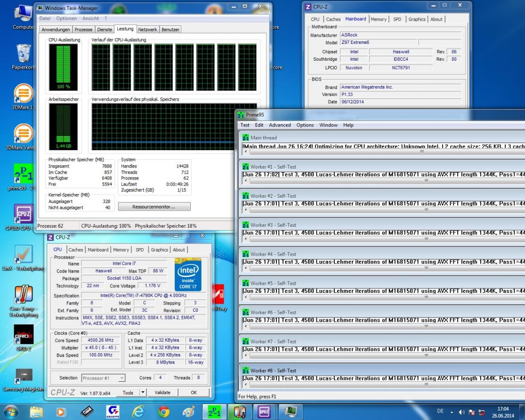Open the Processor #1 selection dropdown
Screen dimensions: 525x420
click(104, 378)
